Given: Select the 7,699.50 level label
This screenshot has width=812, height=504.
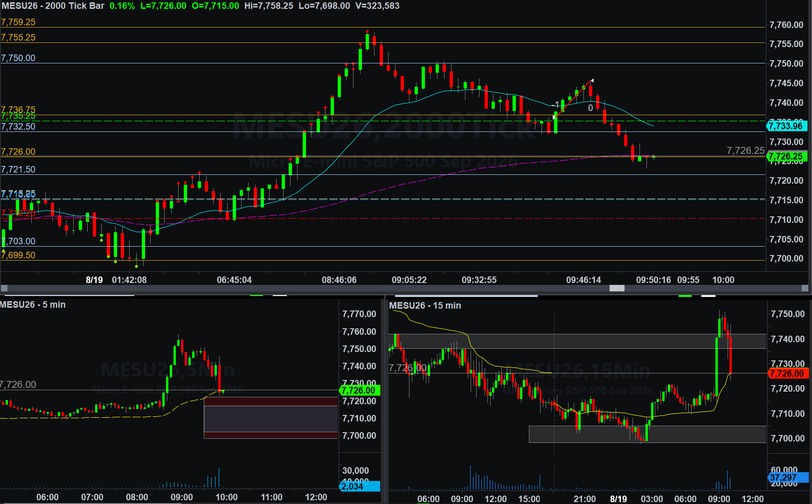Looking at the screenshot, I should 18,255.
